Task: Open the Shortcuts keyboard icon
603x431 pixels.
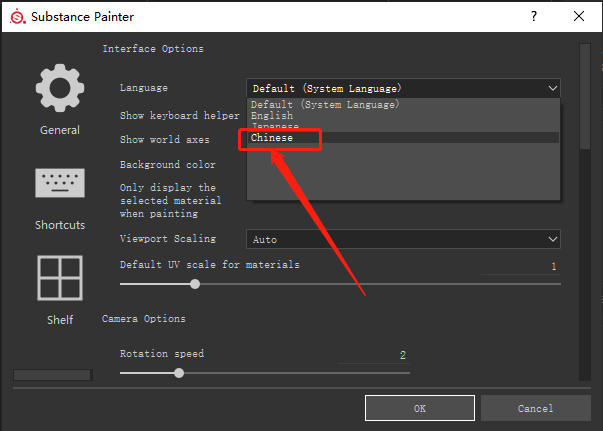Action: (x=60, y=183)
